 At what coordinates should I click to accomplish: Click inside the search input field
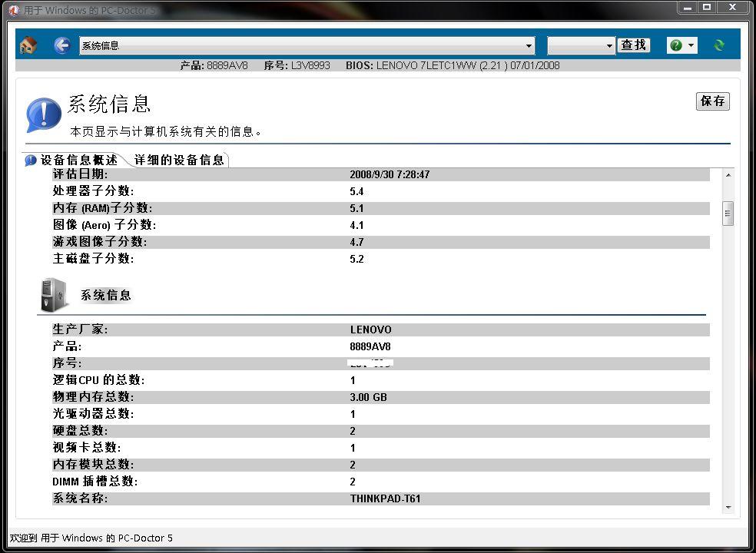pos(576,46)
